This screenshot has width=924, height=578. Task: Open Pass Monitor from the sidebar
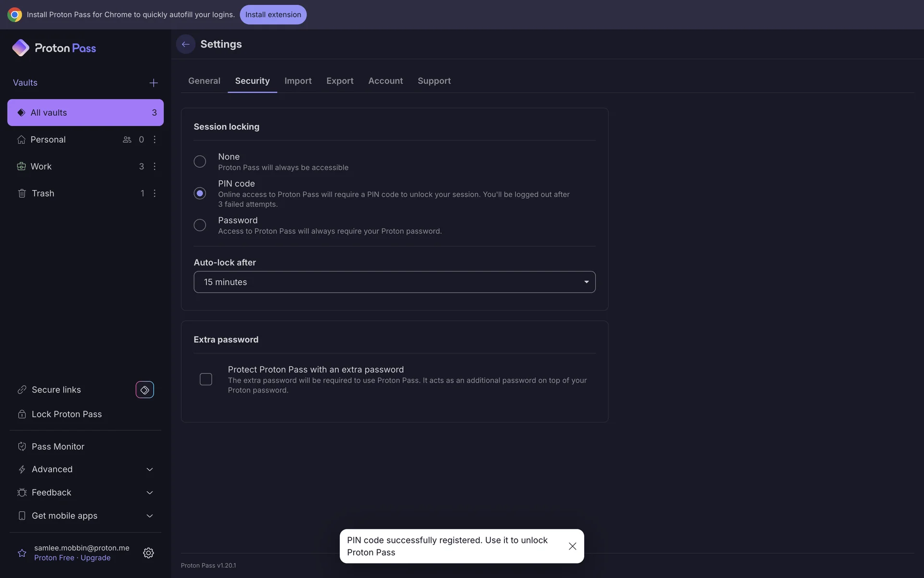point(58,447)
